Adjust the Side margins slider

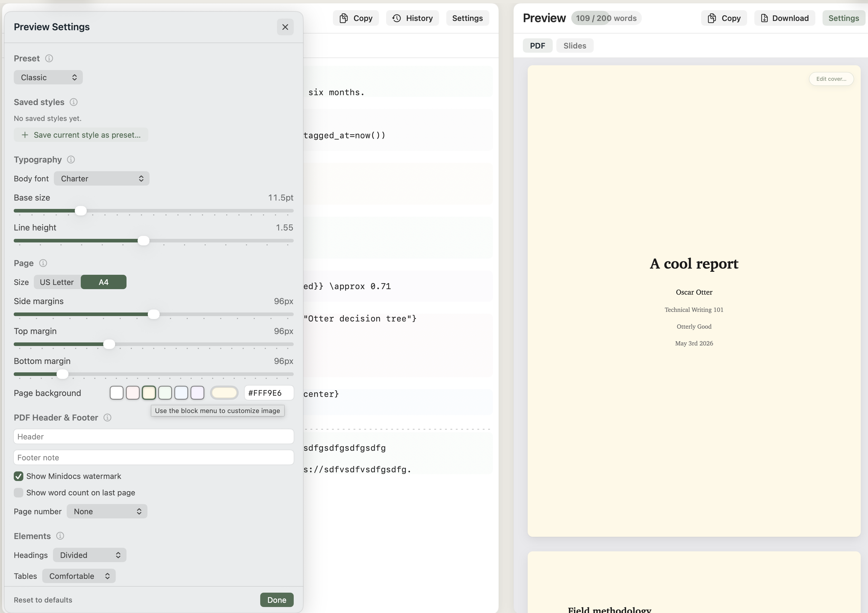(153, 314)
